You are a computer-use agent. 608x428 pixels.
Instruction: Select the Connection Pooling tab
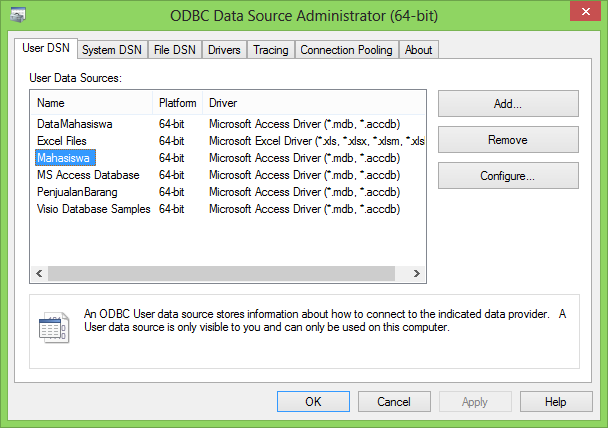[347, 50]
